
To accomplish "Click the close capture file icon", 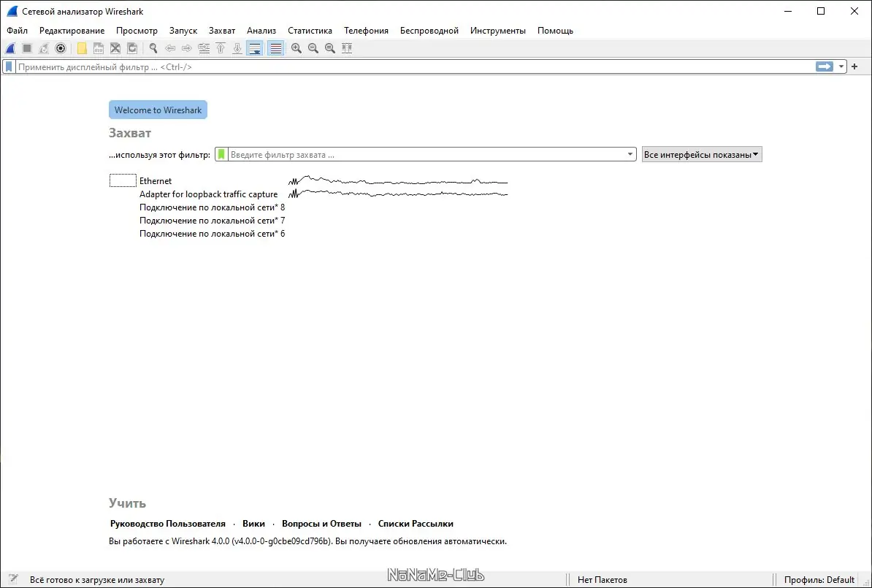I will tap(115, 48).
